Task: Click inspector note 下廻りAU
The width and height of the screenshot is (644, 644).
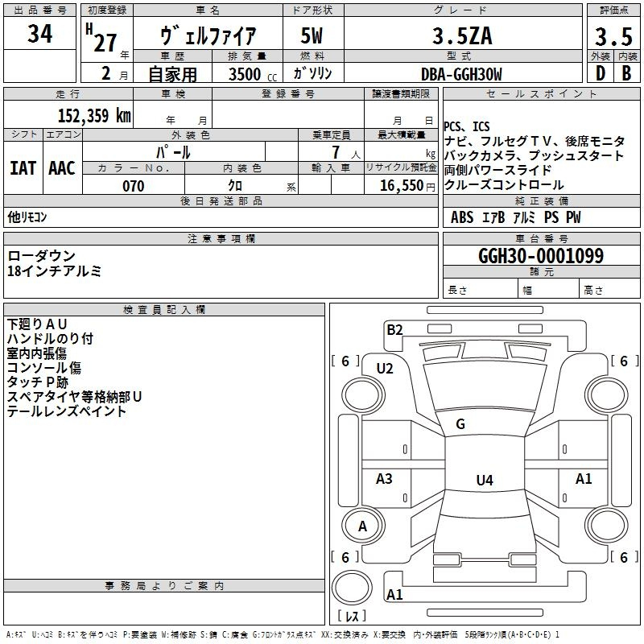Action: tap(37, 324)
